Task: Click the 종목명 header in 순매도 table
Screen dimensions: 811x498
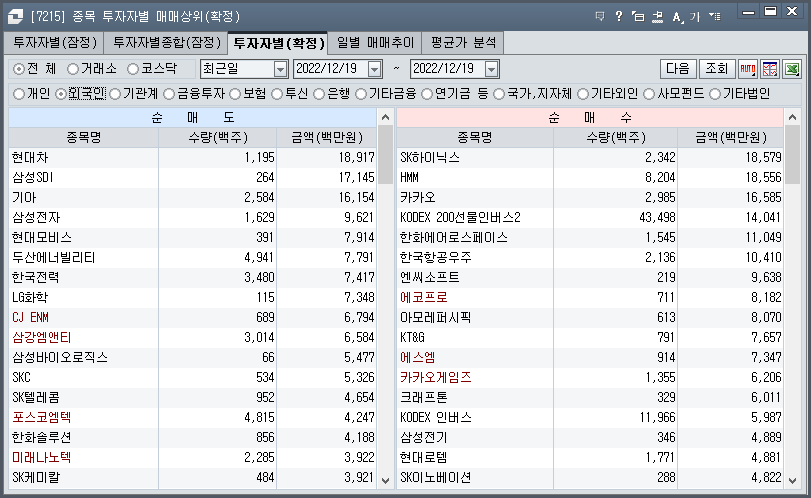Action: (83, 138)
